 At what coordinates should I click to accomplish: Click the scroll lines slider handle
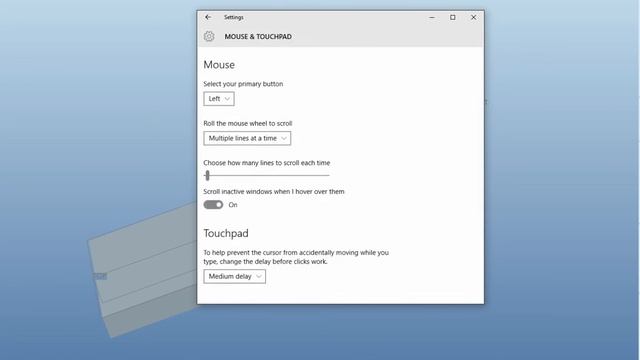[x=207, y=176]
